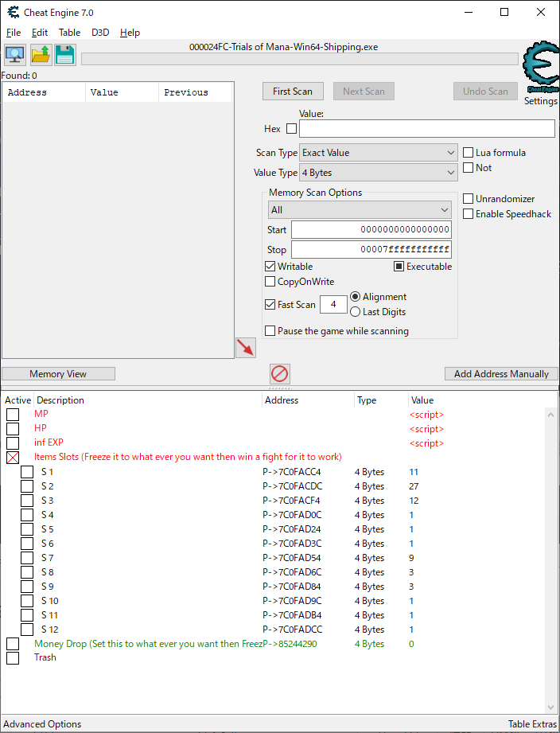Click the red arrow copy-to-address-list icon

pos(246,348)
